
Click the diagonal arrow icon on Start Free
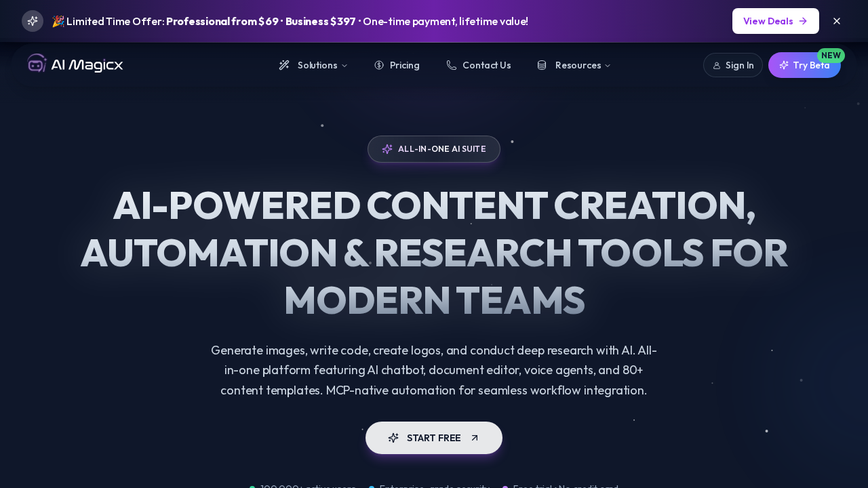pyautogui.click(x=475, y=438)
